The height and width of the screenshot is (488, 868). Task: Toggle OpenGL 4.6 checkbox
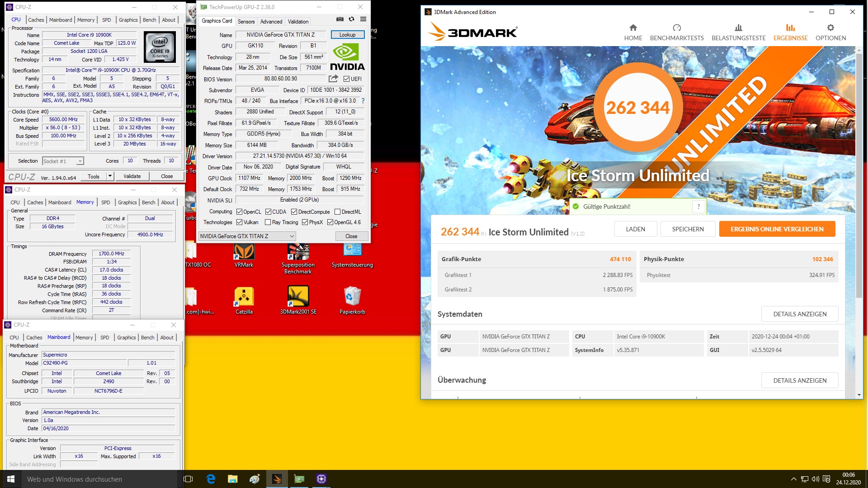point(330,222)
